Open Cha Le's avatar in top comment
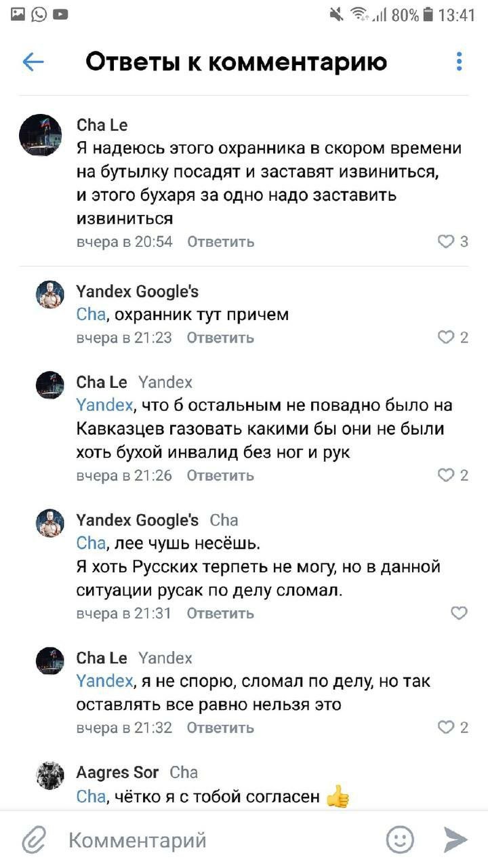The image size is (488, 868). pyautogui.click(x=40, y=135)
